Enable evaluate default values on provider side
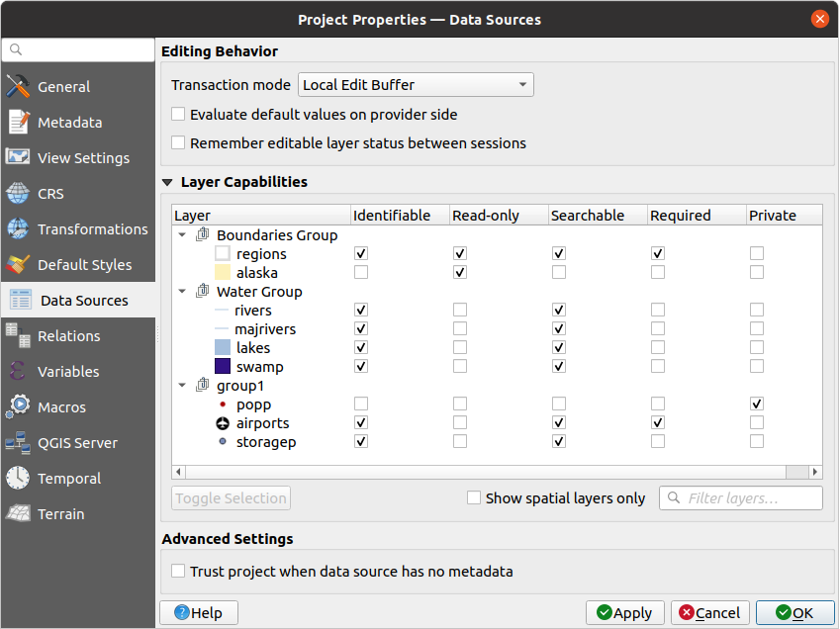Screen dimensions: 840x629 [178, 114]
